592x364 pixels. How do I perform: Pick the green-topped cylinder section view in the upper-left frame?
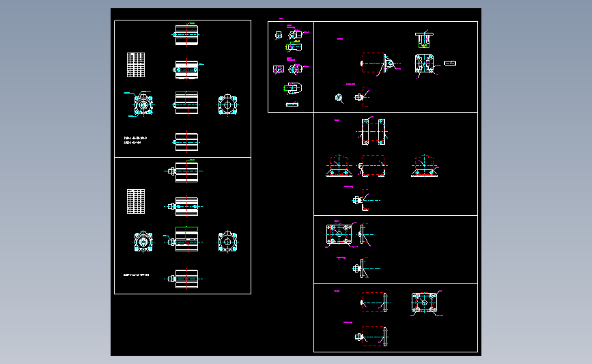[x=186, y=103]
